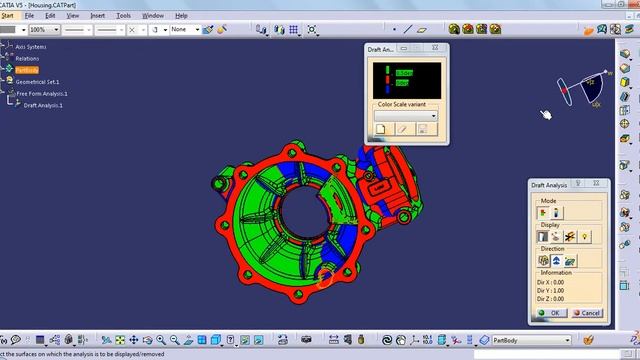Viewport: 640px width, 360px height.
Task: Click the Pad tool in right toolbar
Action: (x=625, y=54)
